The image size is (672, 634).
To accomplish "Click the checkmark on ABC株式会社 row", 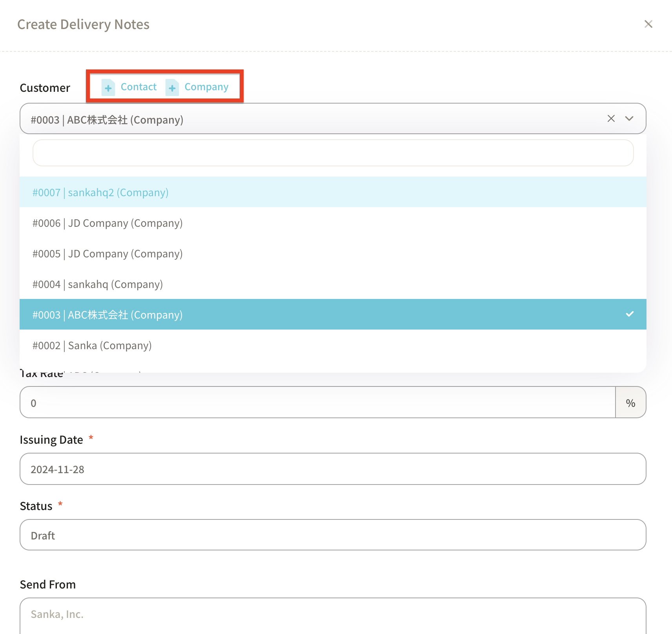I will 629,314.
